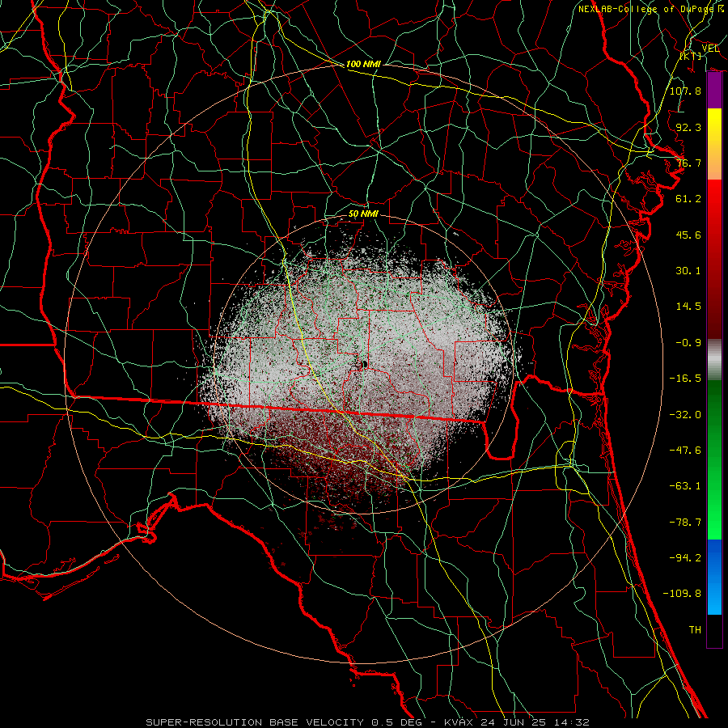Click the red segment of the color bar
The width and height of the screenshot is (728, 728).
point(714,259)
